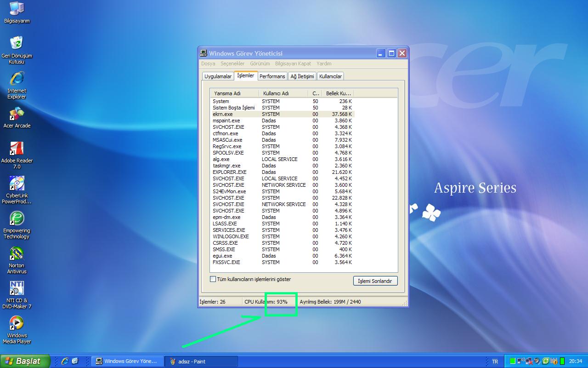
Task: Open Geri Dönüşüm Kutusu recycle bin icon
Action: (17, 50)
